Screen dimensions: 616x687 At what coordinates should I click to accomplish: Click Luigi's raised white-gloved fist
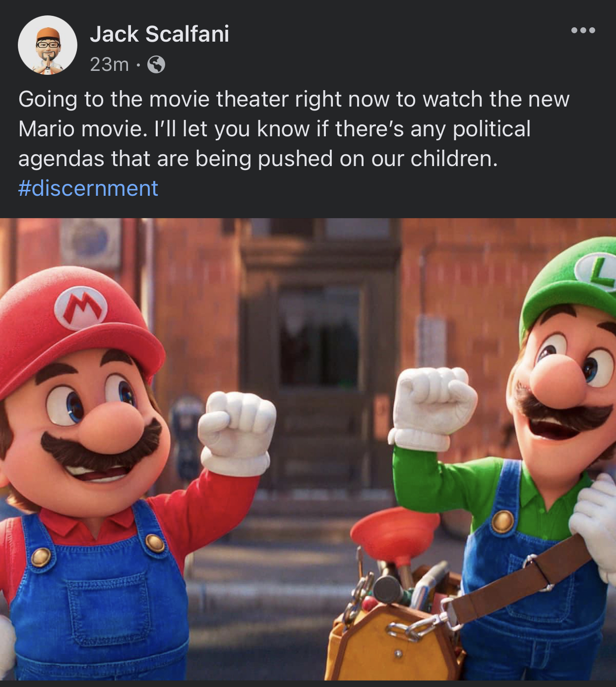(431, 407)
